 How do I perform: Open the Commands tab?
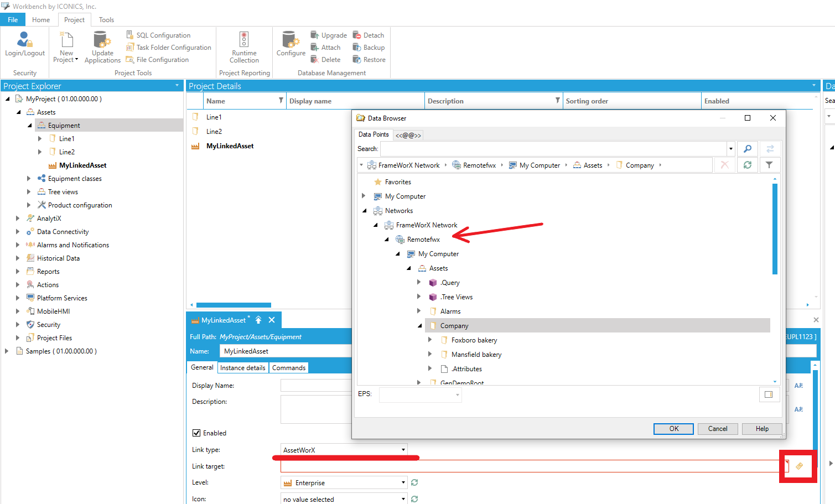point(289,367)
